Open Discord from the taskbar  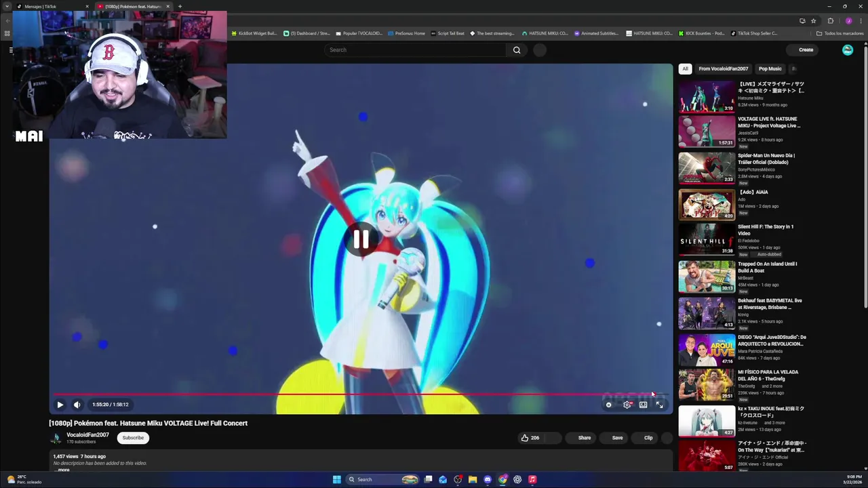point(488,479)
